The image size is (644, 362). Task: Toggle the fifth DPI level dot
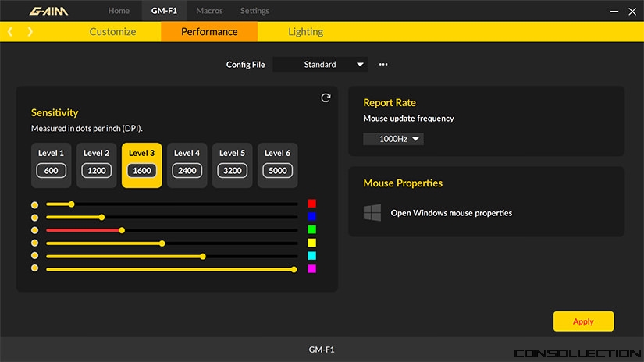(35, 255)
